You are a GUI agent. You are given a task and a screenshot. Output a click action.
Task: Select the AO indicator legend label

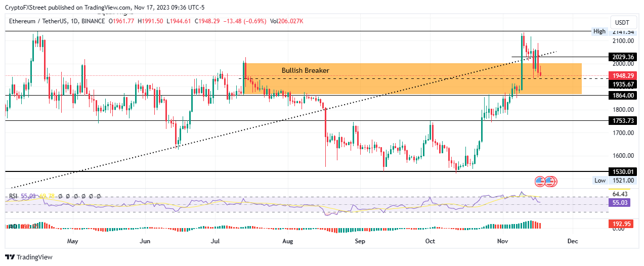click(x=13, y=226)
